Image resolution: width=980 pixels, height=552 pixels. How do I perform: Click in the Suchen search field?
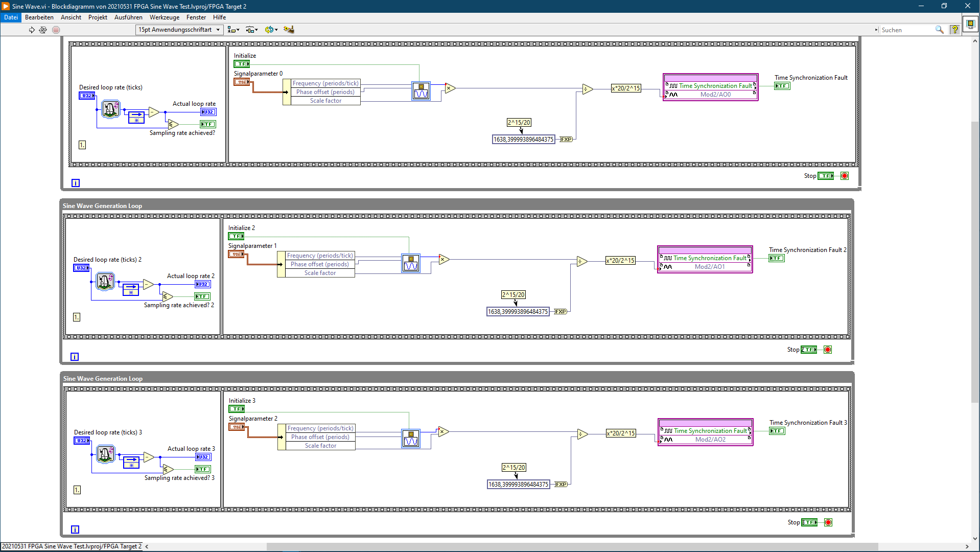[x=907, y=30]
